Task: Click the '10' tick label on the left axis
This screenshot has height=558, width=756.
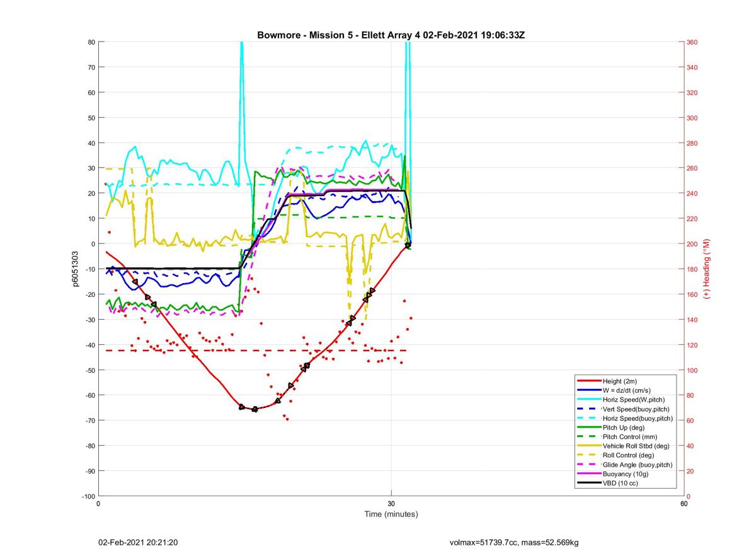Action: coord(91,219)
